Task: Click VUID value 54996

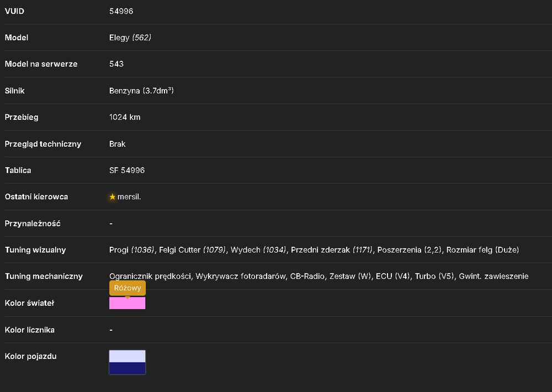Action: (x=121, y=11)
